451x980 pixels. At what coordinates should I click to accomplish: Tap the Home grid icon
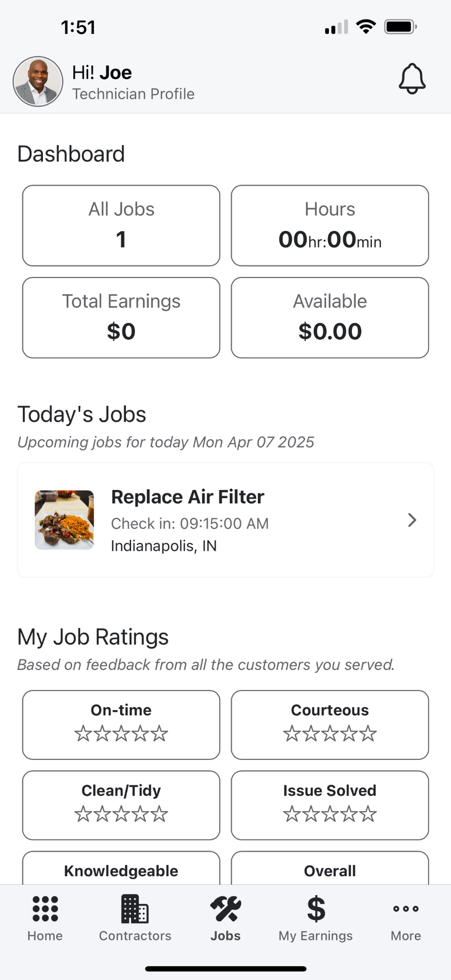[45, 909]
